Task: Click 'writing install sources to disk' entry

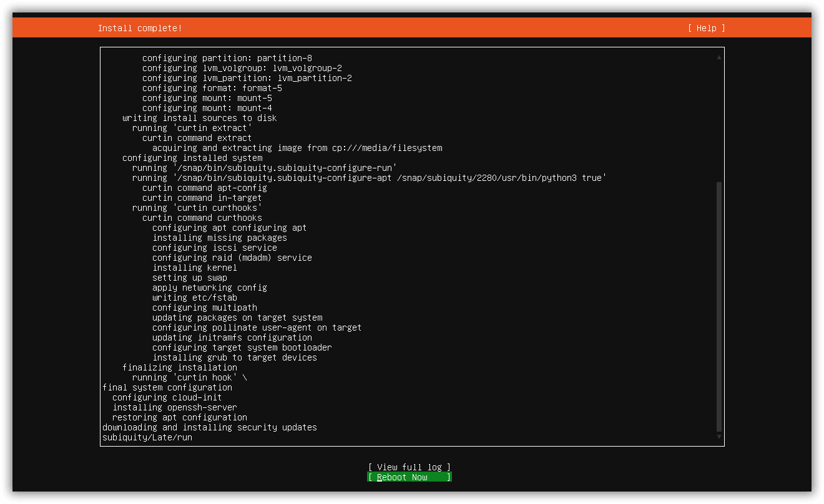Action: tap(200, 118)
